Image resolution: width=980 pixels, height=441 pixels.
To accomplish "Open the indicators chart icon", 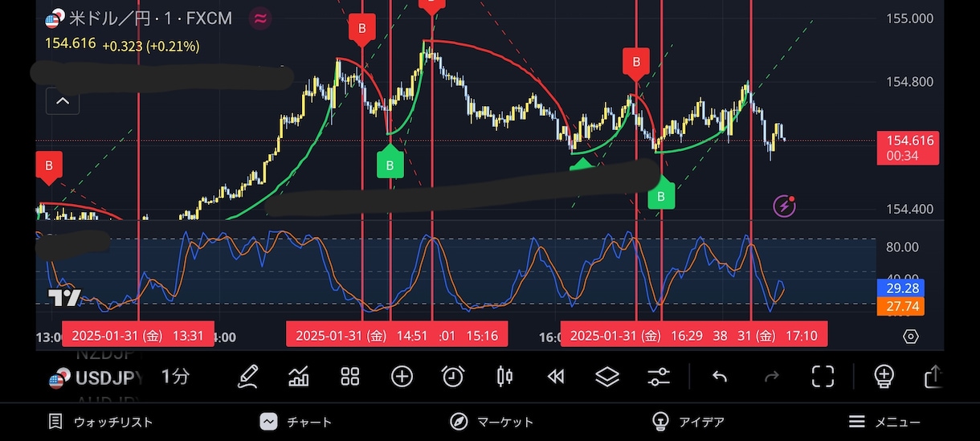I will 299,376.
